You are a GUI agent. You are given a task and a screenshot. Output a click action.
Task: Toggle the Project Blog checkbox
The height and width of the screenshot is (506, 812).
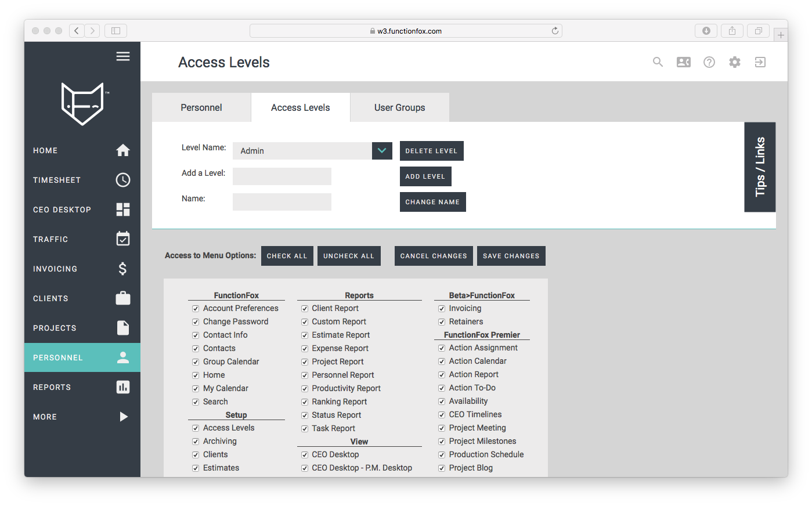point(442,468)
